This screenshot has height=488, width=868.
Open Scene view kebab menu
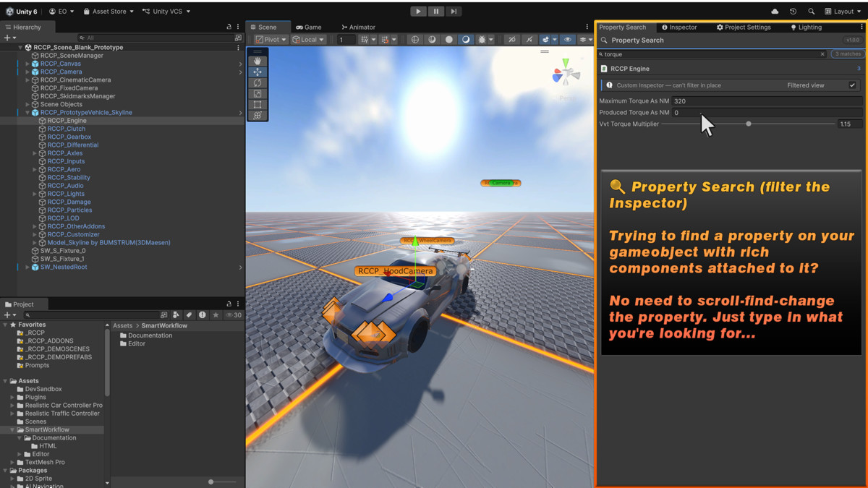pyautogui.click(x=587, y=27)
